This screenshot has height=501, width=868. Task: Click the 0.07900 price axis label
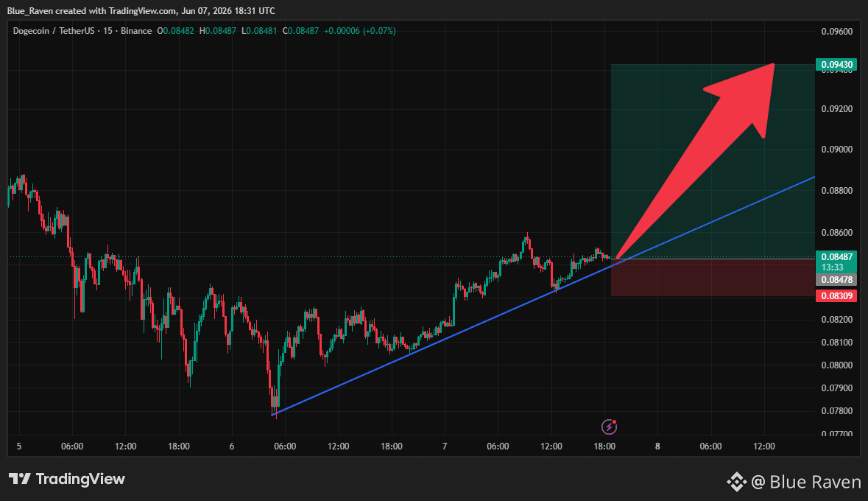click(836, 388)
